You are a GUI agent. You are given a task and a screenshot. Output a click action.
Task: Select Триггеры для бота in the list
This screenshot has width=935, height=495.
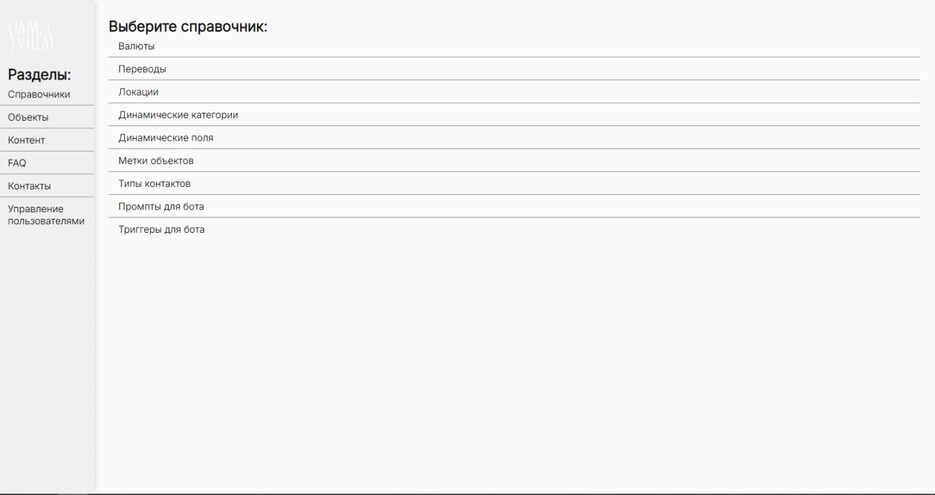(161, 230)
